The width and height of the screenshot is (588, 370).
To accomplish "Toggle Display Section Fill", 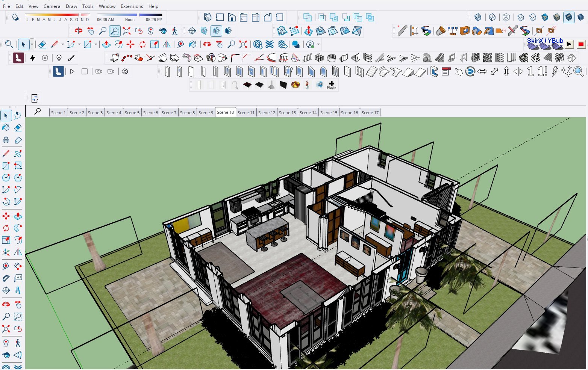I will point(228,31).
